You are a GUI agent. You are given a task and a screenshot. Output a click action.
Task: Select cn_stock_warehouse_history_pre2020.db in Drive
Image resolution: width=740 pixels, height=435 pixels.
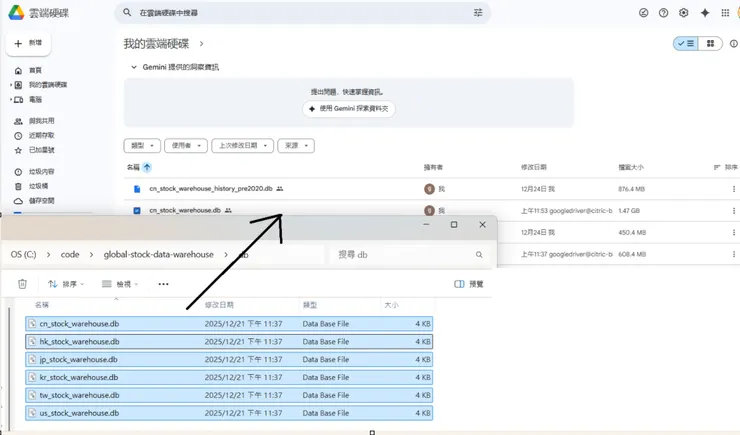pyautogui.click(x=210, y=189)
